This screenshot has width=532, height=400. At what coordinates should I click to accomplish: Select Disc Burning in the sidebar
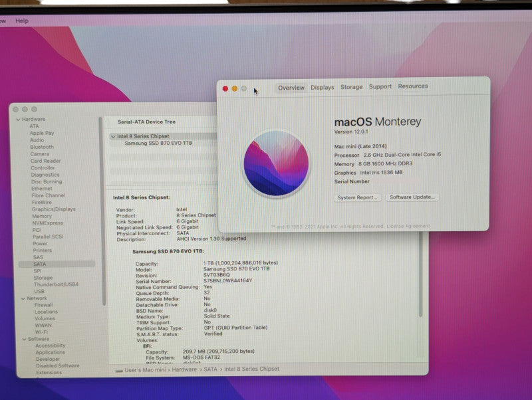(x=47, y=181)
